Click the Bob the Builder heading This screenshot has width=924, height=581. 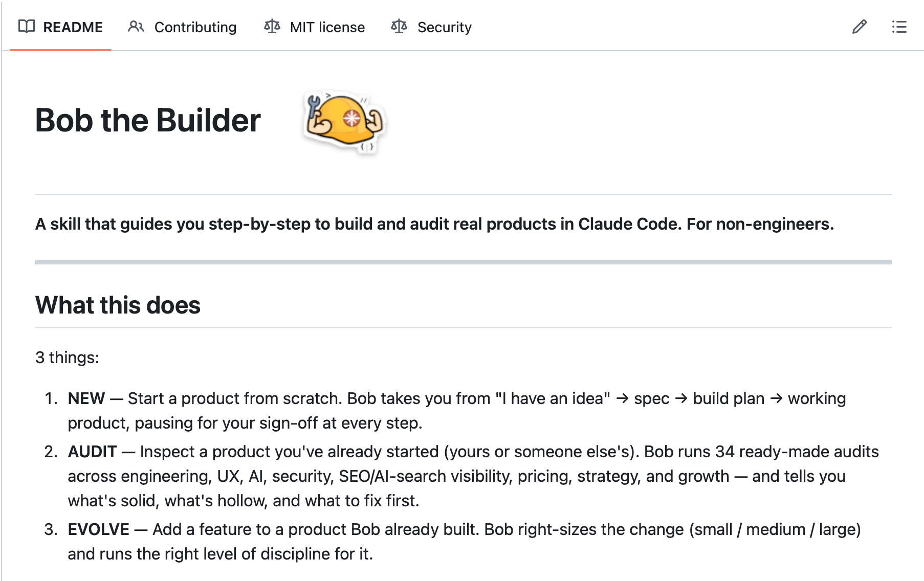click(148, 121)
